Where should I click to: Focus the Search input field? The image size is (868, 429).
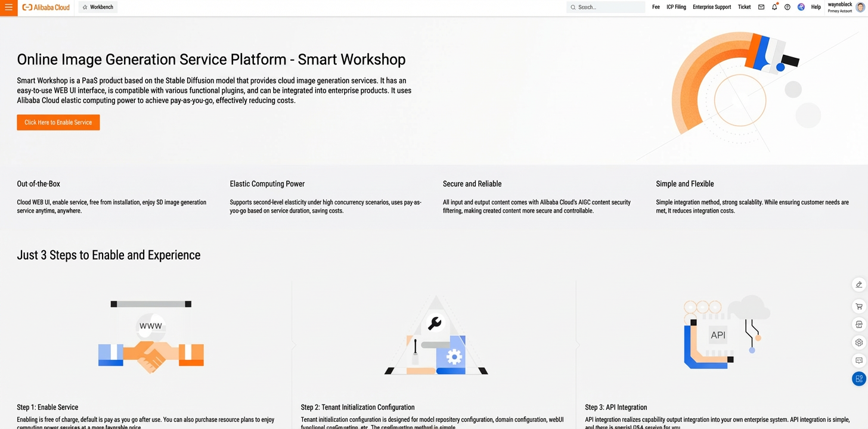point(606,7)
